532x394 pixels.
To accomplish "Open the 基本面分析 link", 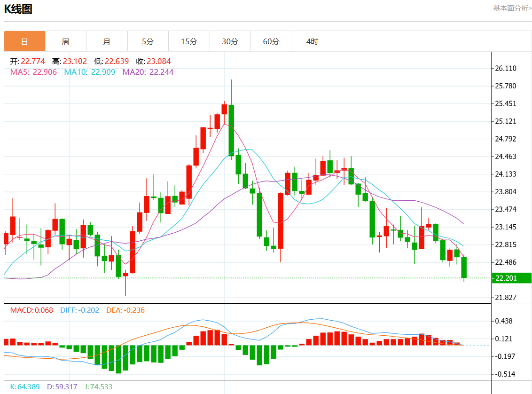I will click(512, 8).
